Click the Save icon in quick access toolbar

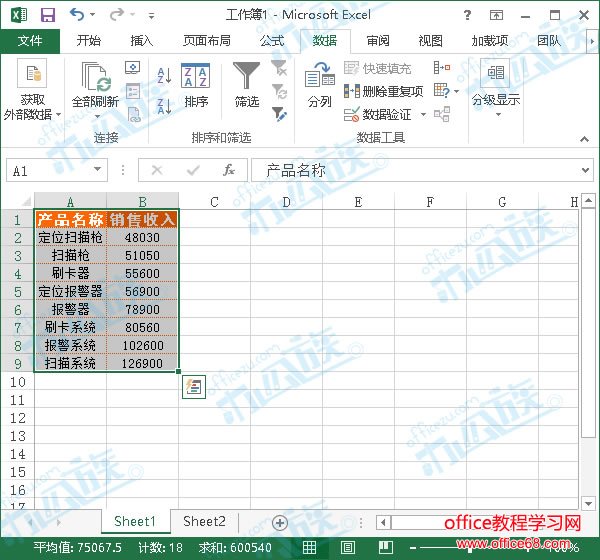click(x=48, y=15)
